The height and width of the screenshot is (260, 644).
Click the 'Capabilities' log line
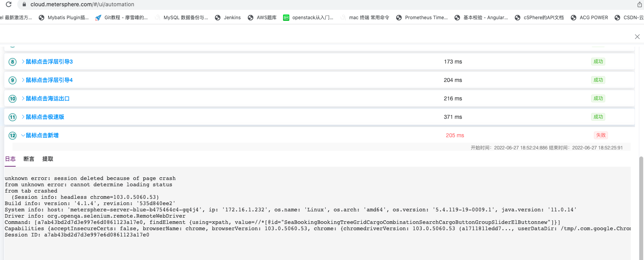[x=317, y=229]
